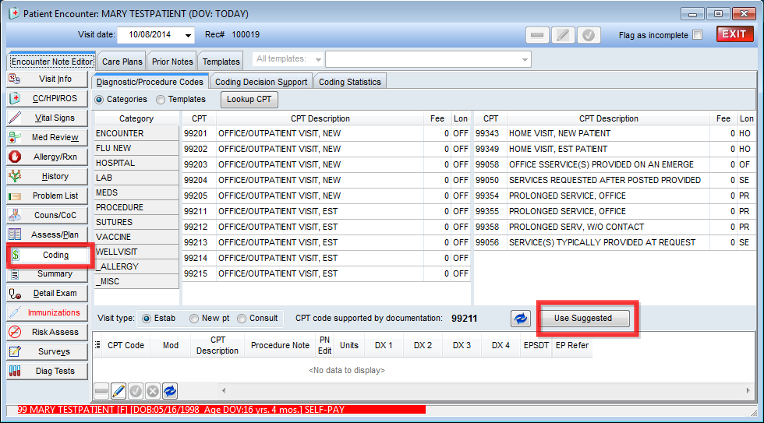The height and width of the screenshot is (423, 764).
Task: Open the Immunizations section
Action: (x=47, y=313)
